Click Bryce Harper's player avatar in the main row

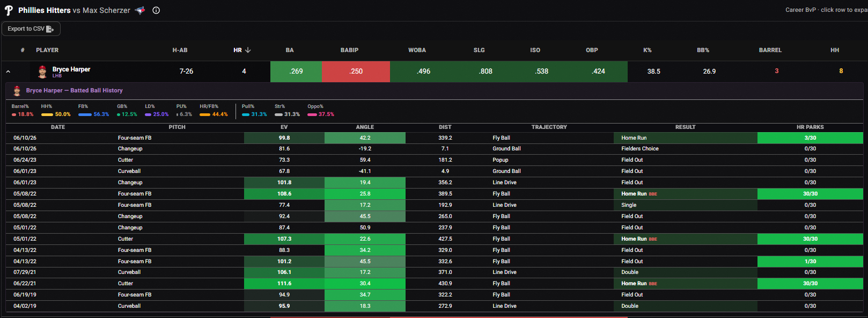[x=42, y=71]
